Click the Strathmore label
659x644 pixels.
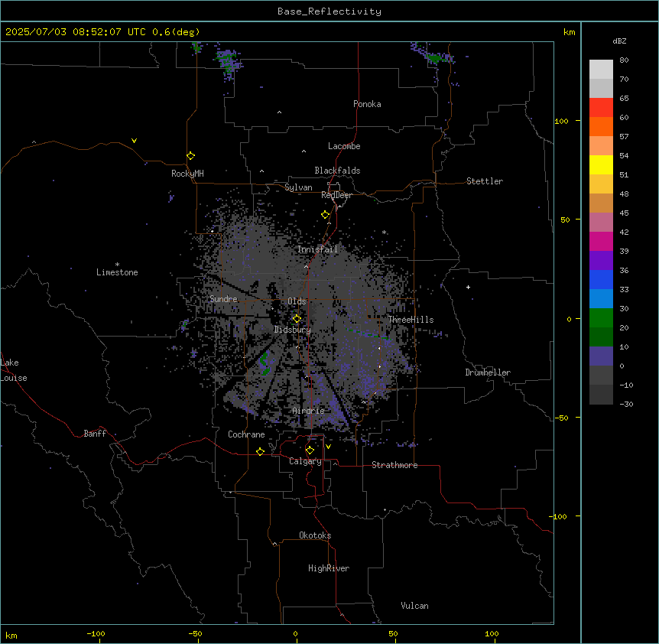(394, 465)
